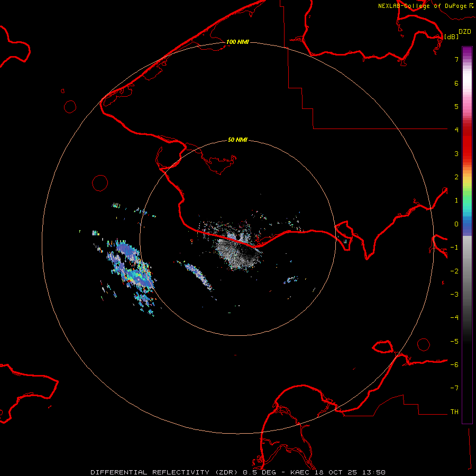Click the purple top of the color bar
The height and width of the screenshot is (476, 476).
(467, 52)
